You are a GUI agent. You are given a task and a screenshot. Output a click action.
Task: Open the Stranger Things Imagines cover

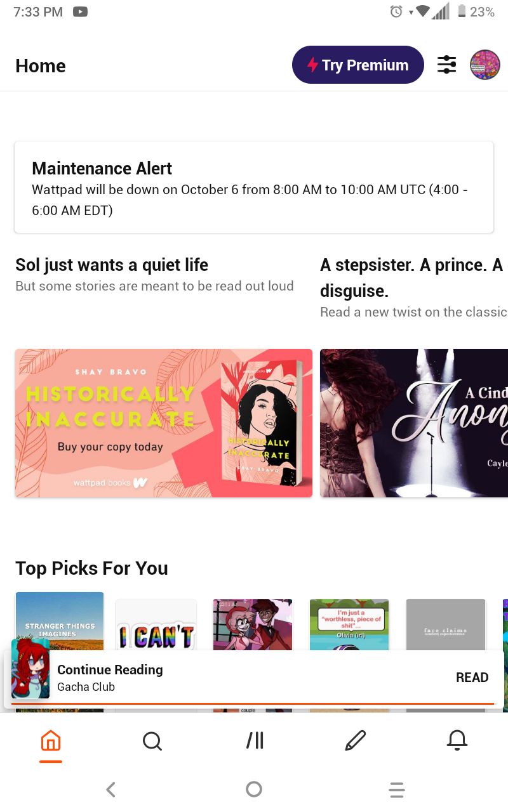[60, 621]
